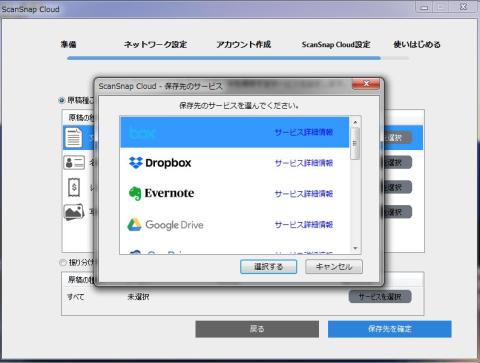Image resolution: width=480 pixels, height=363 pixels.
Task: Select the document type icon in background window
Action: [x=73, y=137]
